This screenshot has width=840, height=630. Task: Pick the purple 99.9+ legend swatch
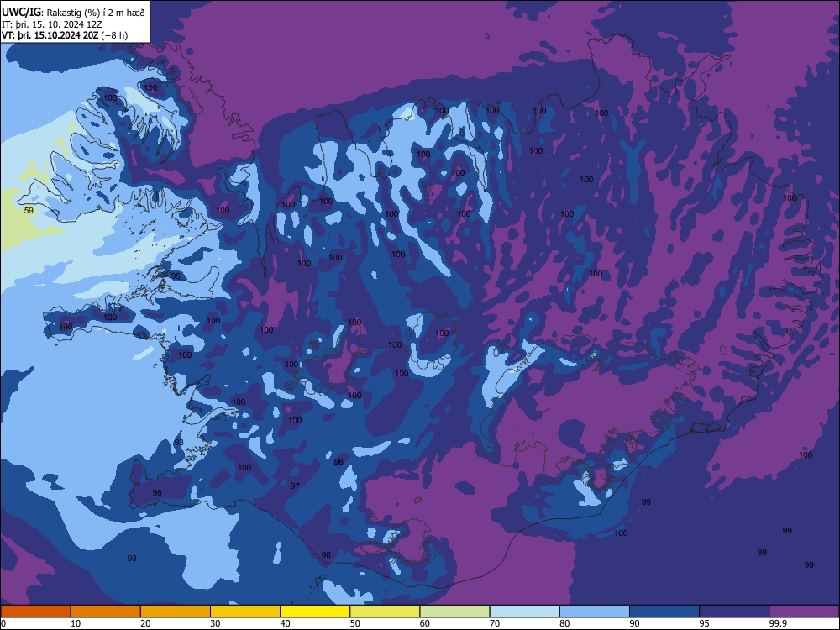[804, 612]
